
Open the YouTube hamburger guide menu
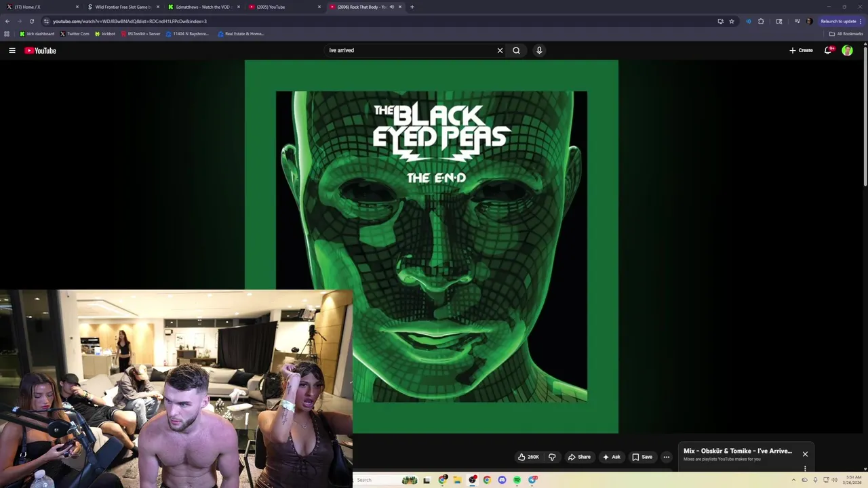point(12,50)
